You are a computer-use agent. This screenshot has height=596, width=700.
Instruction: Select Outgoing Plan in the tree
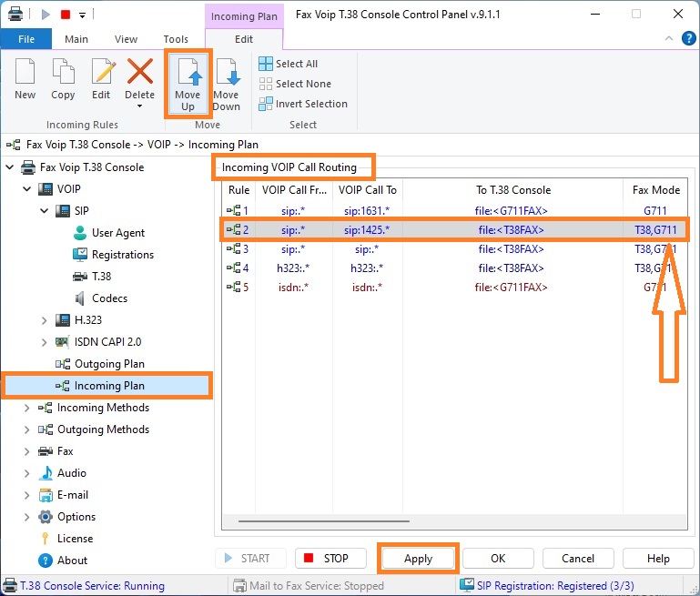point(100,364)
